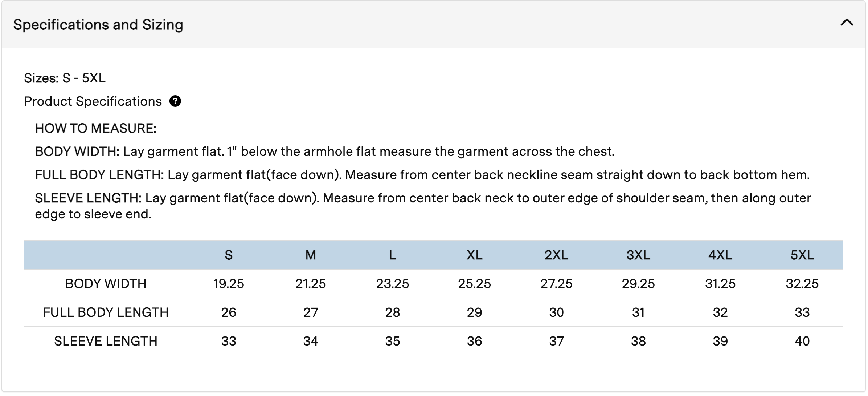Click the BODY WIDTH row label
868x396 pixels.
[106, 284]
